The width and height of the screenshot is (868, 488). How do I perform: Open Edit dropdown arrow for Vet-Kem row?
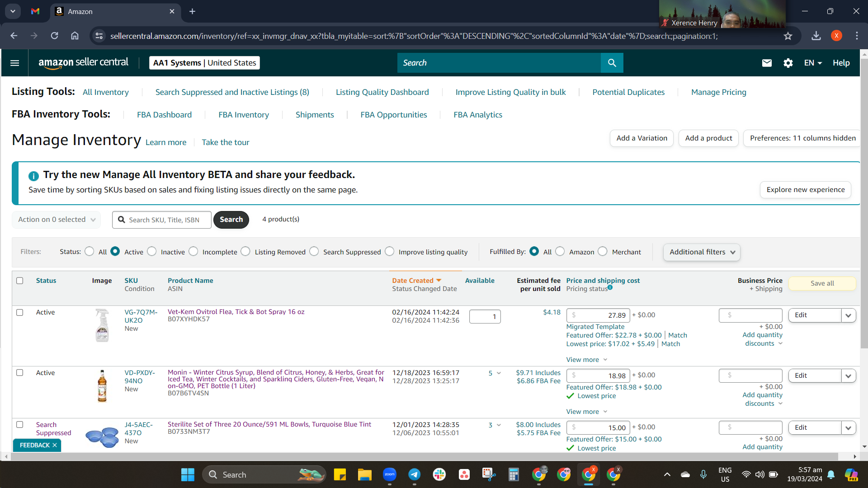(x=849, y=315)
